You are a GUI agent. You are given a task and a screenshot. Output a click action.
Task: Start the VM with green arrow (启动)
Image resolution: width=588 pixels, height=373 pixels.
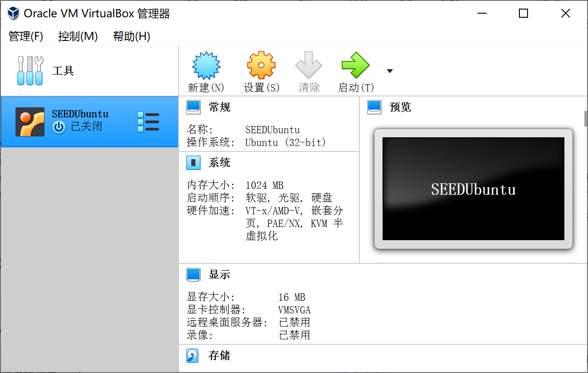[x=356, y=66]
